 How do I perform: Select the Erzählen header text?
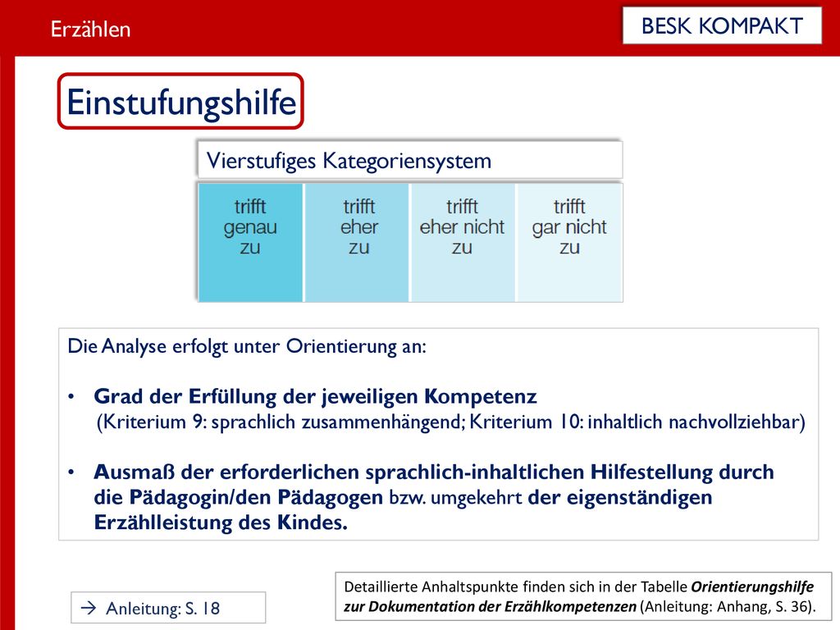coord(90,29)
